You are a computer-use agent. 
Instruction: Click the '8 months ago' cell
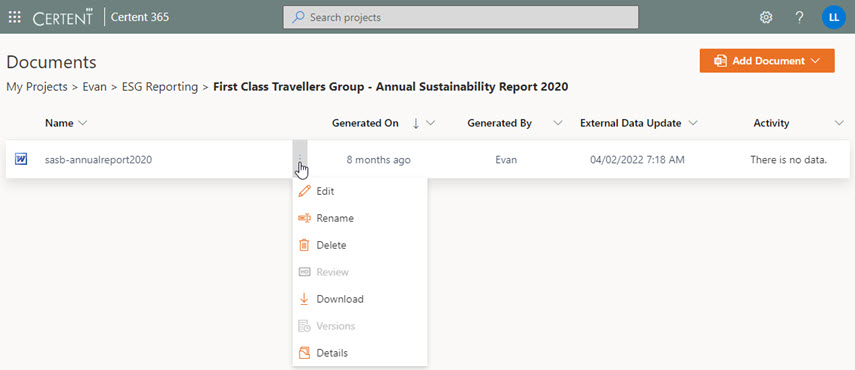click(378, 160)
